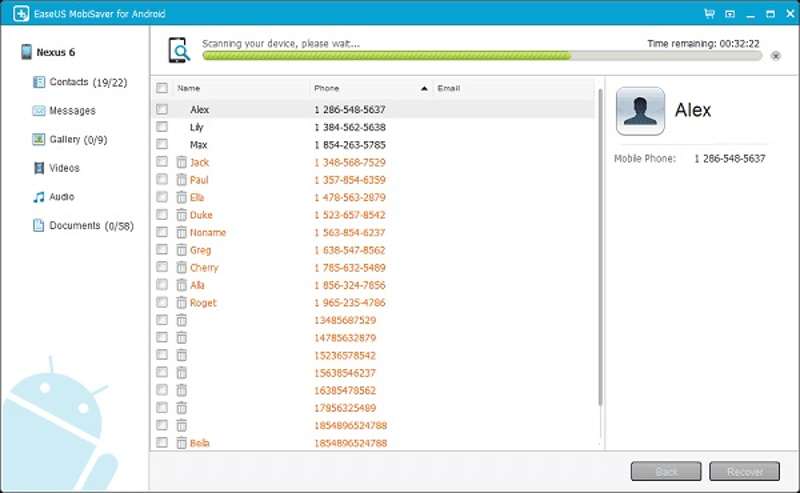Click the Messages envelope icon in sidebar
Viewport: 800px width, 493px height.
click(x=39, y=111)
